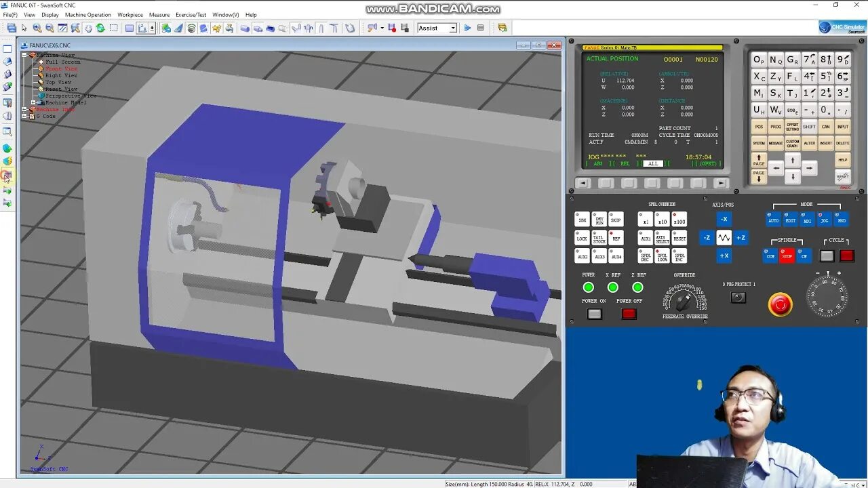
Task: Click the dashed rectangle selection tool
Action: (113, 28)
